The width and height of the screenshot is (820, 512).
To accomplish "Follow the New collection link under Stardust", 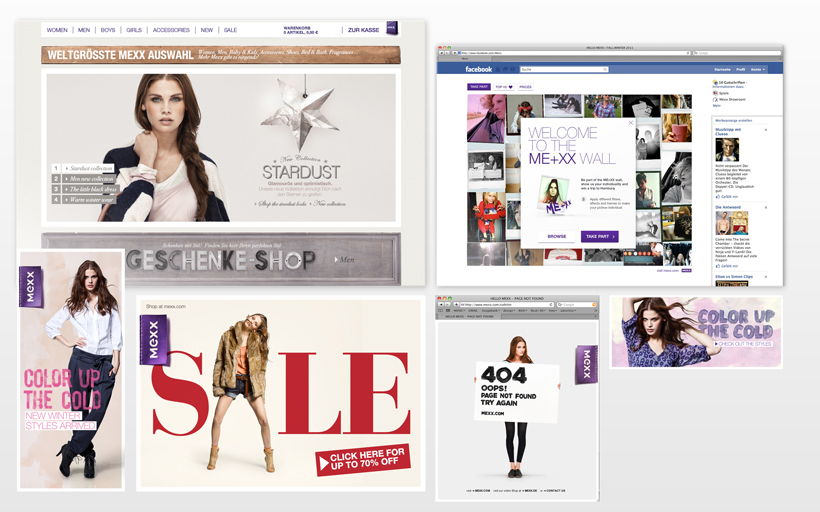I will pos(330,204).
